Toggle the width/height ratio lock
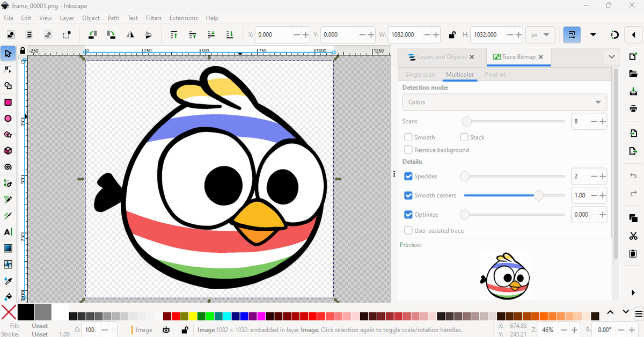The image size is (644, 337). coord(452,35)
